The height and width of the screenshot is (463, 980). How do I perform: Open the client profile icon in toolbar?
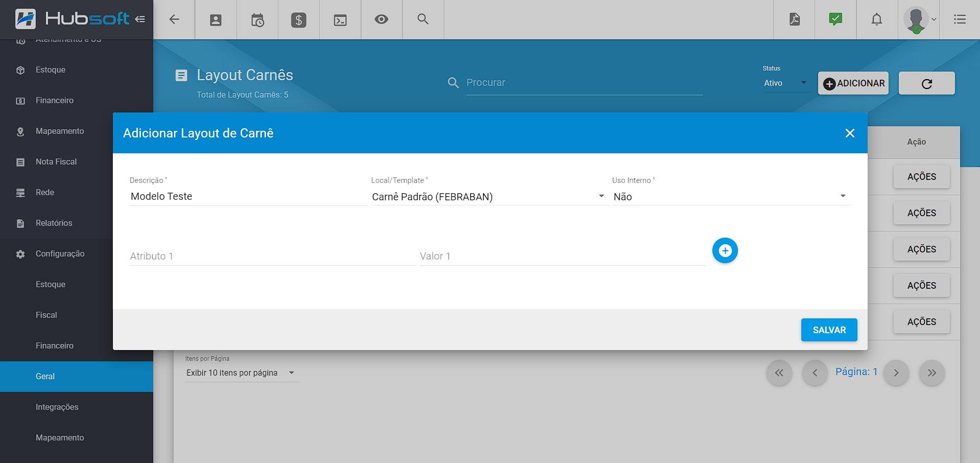tap(216, 20)
